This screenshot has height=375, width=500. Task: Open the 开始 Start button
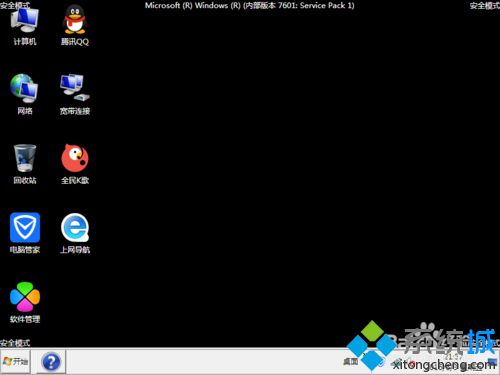pyautogui.click(x=15, y=361)
